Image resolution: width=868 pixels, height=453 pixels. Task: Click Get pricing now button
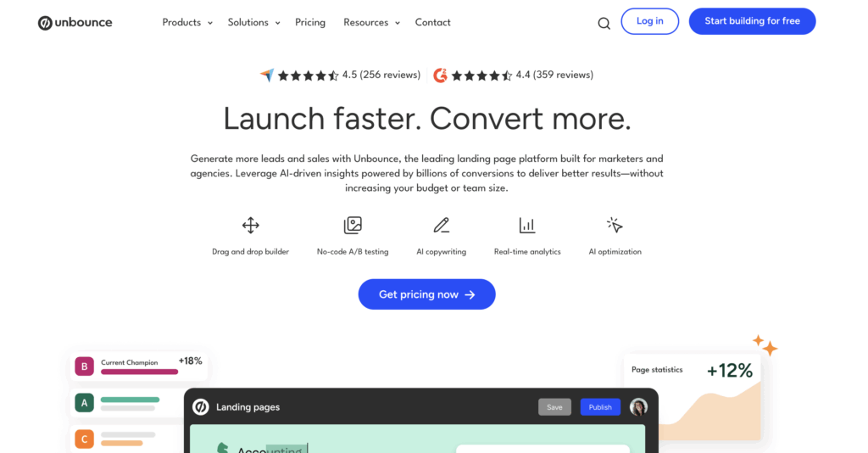pyautogui.click(x=426, y=294)
